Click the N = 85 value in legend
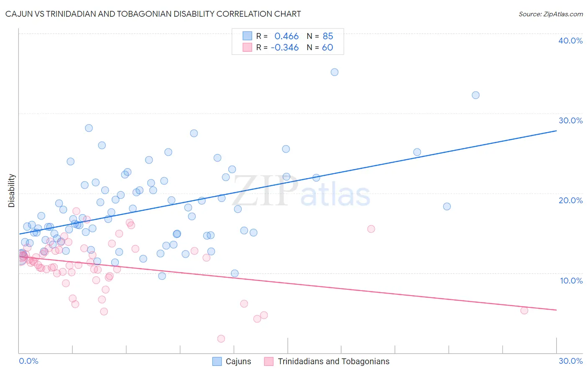 (x=320, y=36)
